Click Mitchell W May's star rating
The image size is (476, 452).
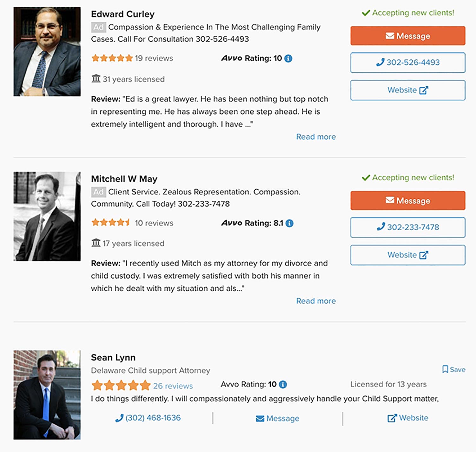pyautogui.click(x=110, y=223)
